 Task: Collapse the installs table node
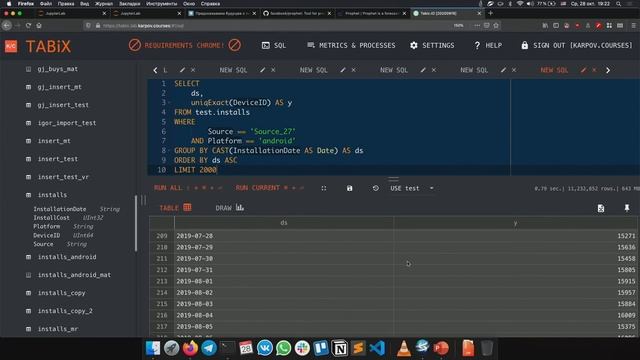[x=52, y=195]
